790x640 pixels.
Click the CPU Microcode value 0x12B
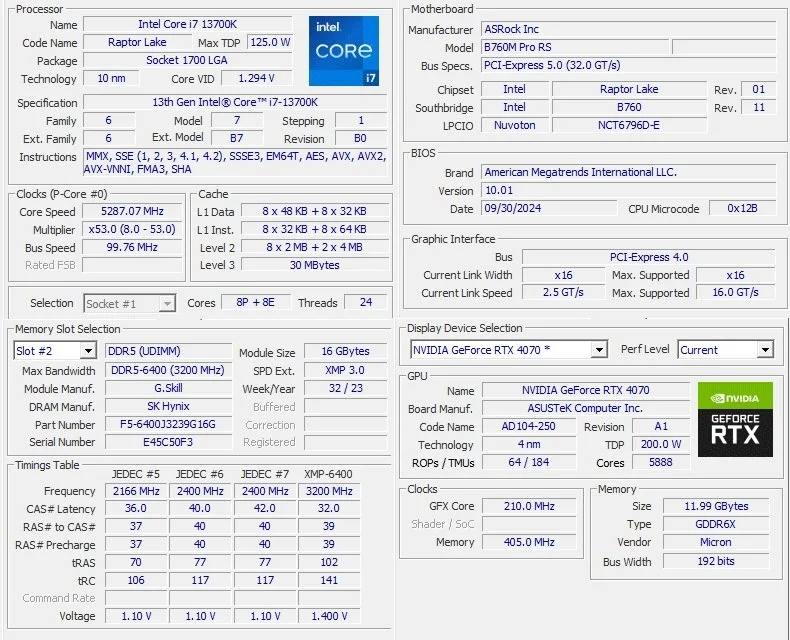pyautogui.click(x=742, y=208)
